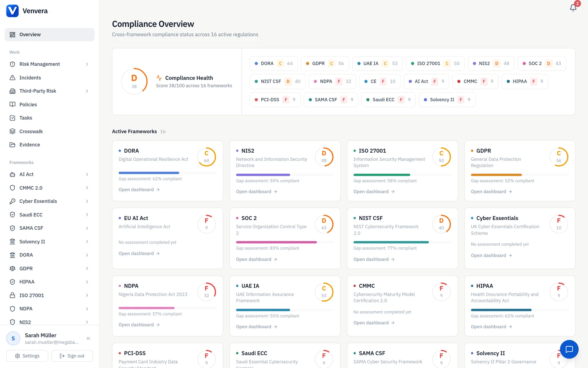588x368 pixels.
Task: Open Tasks in sidebar
Action: click(x=50, y=118)
